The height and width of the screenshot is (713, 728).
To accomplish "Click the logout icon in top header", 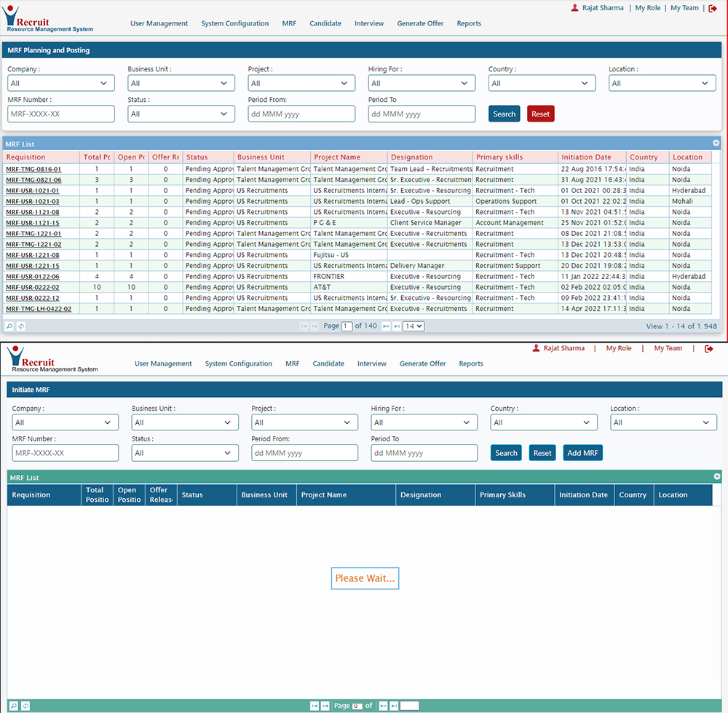I will 713,8.
